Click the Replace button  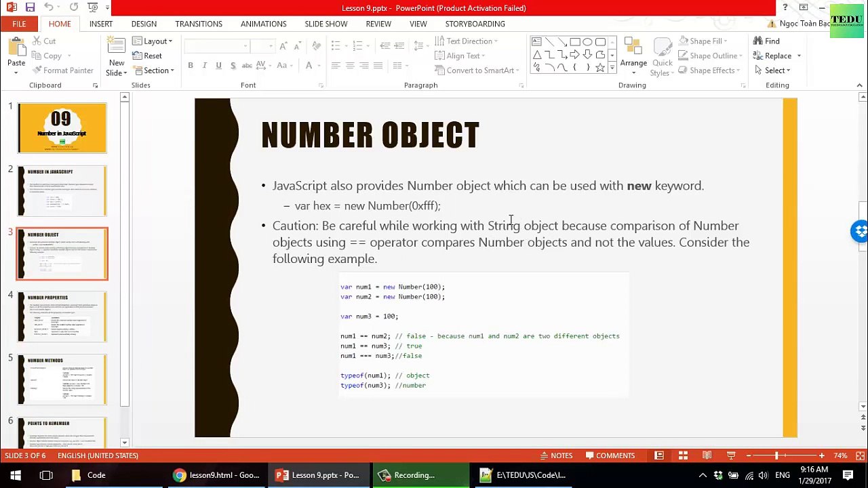(772, 56)
